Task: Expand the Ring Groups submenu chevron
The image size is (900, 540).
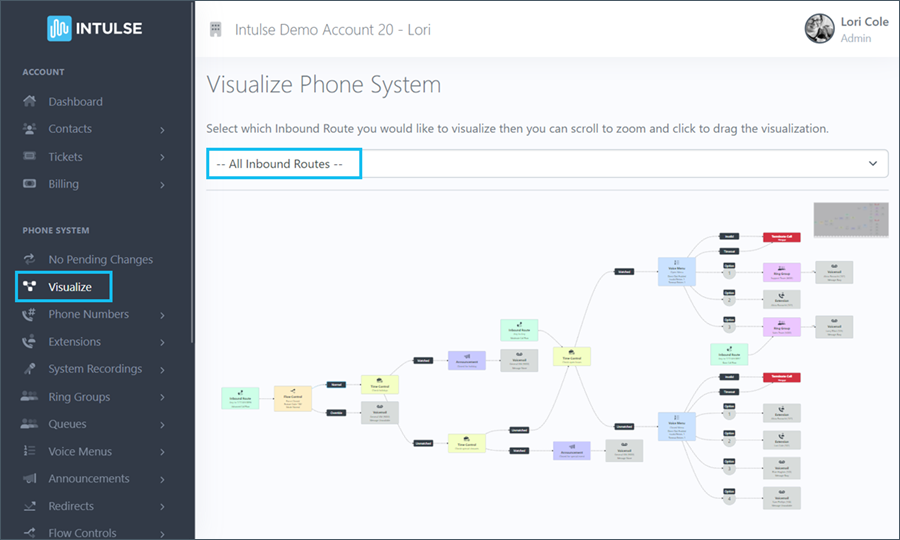Action: tap(162, 397)
